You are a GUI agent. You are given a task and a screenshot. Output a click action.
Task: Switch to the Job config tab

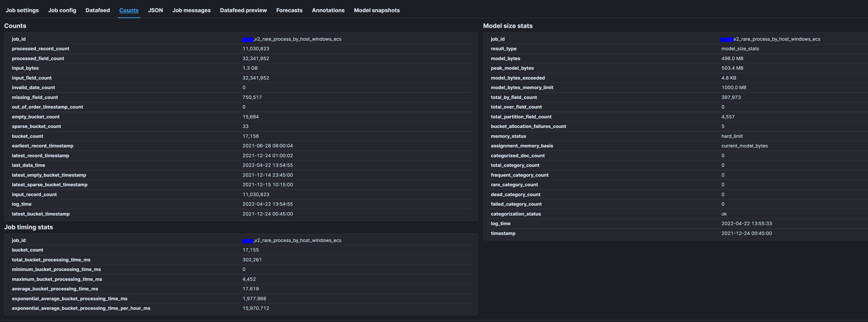tap(62, 10)
